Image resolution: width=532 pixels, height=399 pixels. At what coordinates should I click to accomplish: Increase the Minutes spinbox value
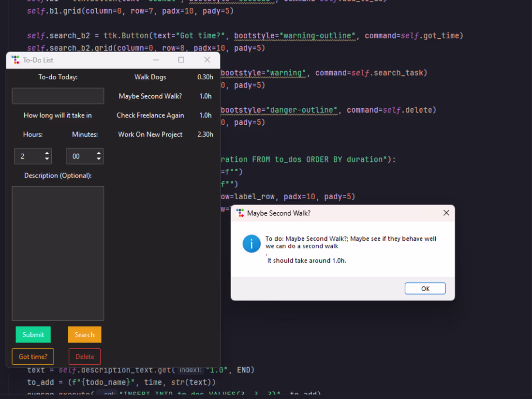coord(99,153)
